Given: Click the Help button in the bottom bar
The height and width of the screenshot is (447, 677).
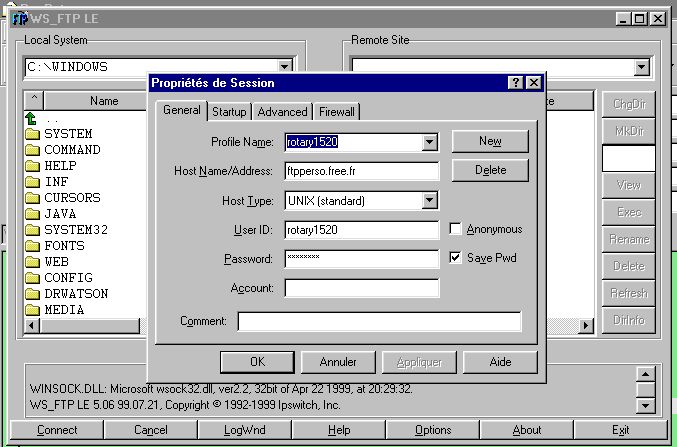Looking at the screenshot, I should 339,430.
